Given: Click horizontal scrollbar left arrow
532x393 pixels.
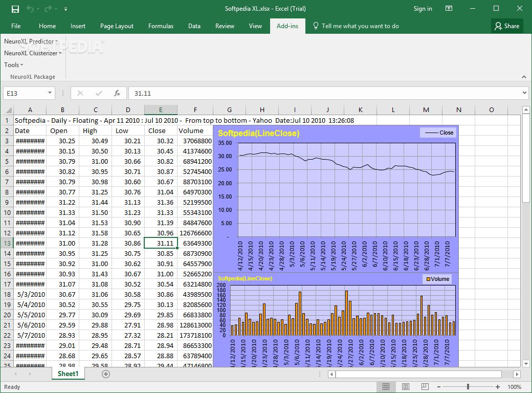Looking at the screenshot, I should [332, 375].
